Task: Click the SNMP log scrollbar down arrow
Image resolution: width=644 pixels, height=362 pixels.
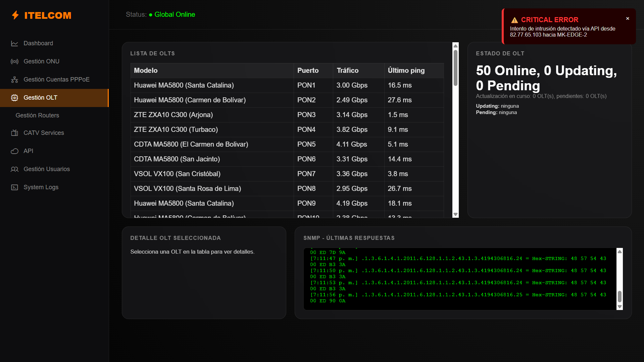Action: tap(620, 307)
